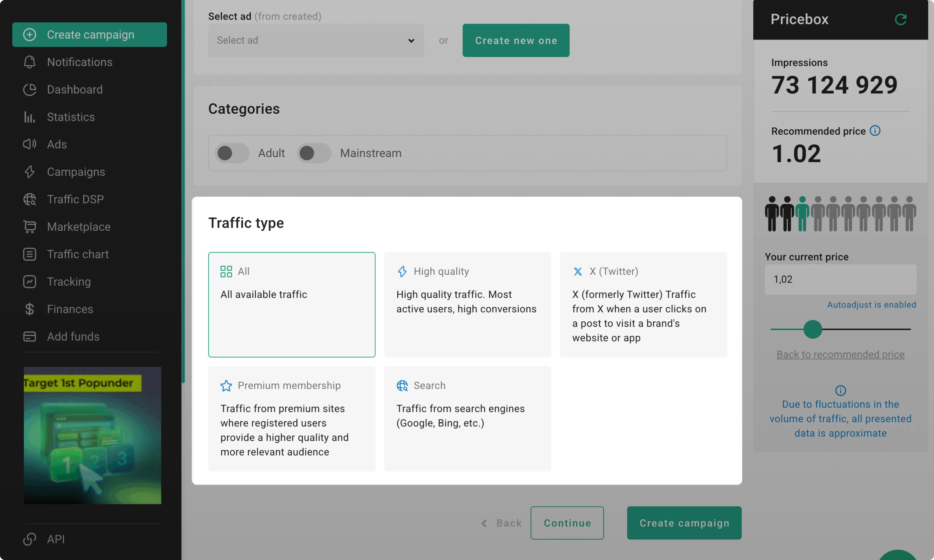Click the Create new one button
934x560 pixels.
516,40
